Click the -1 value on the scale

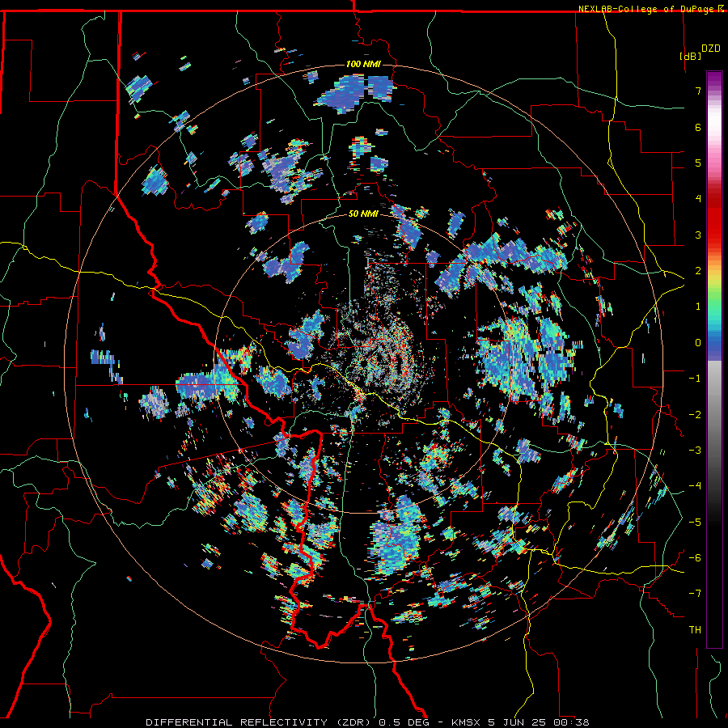(695, 379)
